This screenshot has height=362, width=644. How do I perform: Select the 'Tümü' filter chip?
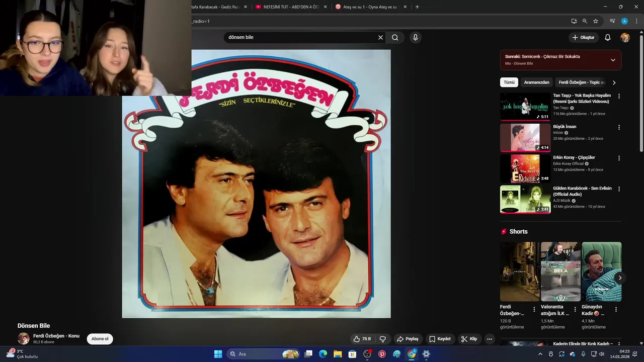coord(509,82)
